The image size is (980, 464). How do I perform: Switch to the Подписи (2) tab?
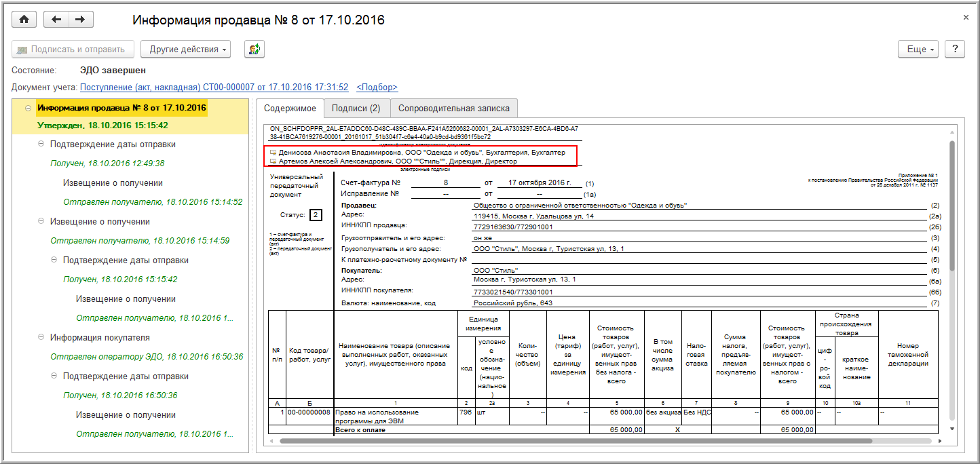pos(356,108)
